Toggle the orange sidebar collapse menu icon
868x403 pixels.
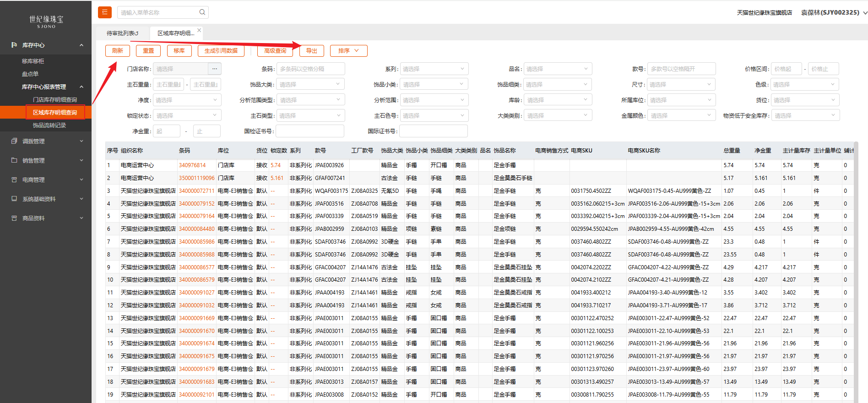[105, 12]
